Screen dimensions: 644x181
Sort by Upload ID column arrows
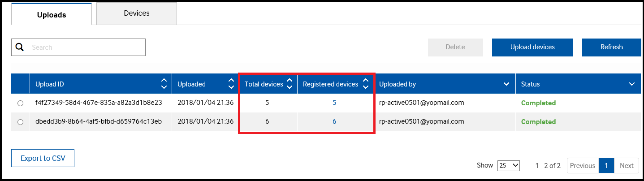coord(164,84)
